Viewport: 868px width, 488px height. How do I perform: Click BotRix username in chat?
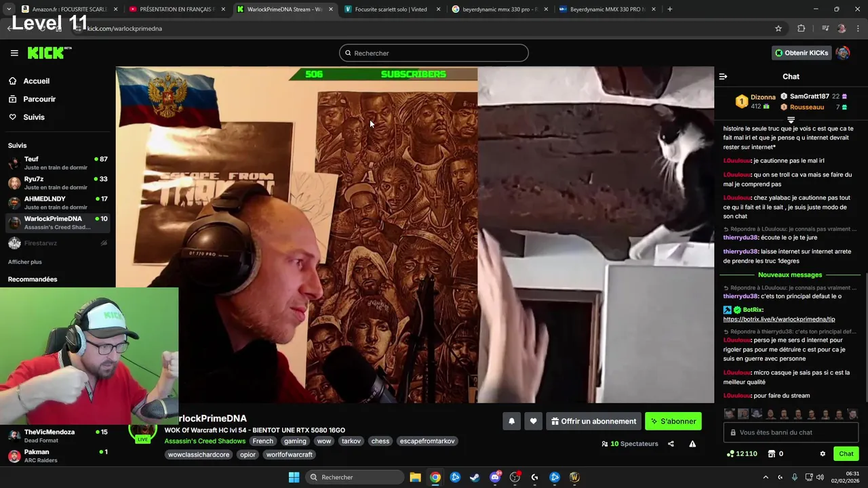[753, 310]
